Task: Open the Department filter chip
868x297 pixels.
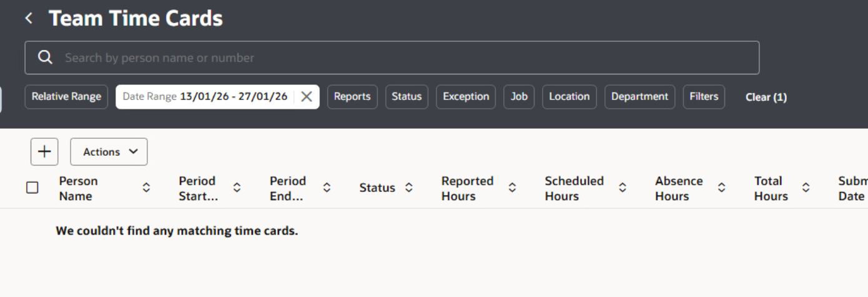Action: pos(639,97)
